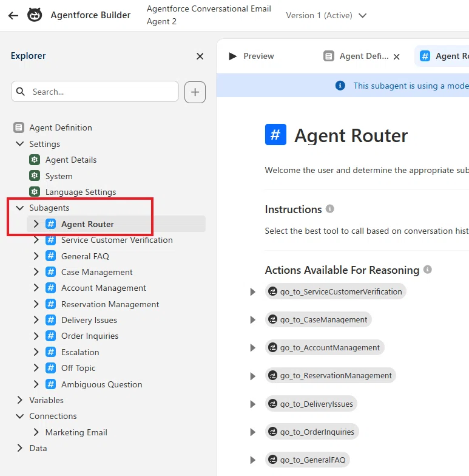Collapse the Subagents section
The height and width of the screenshot is (476, 469).
pyautogui.click(x=19, y=208)
